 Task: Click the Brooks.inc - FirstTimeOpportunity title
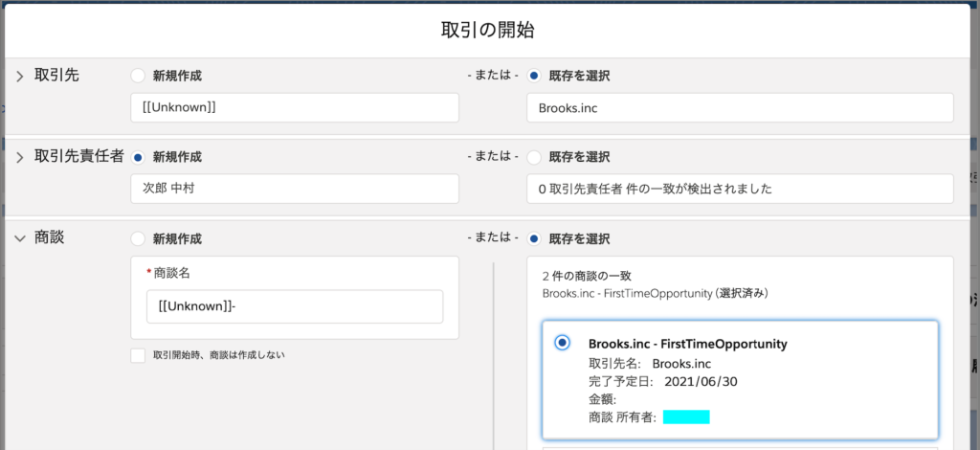point(687,344)
